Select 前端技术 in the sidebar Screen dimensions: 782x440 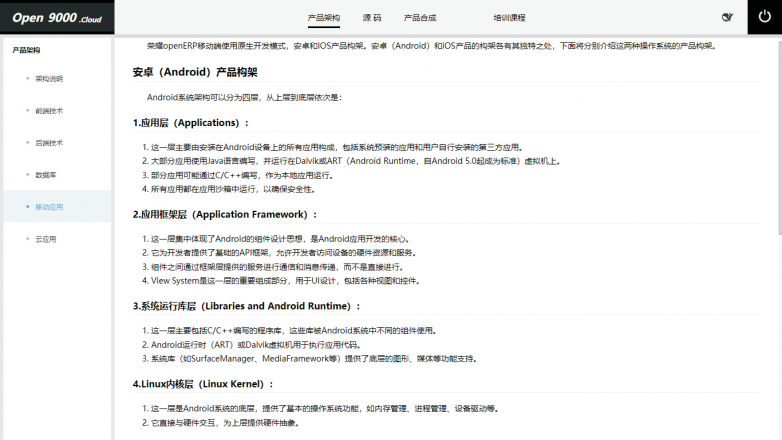[x=49, y=110]
